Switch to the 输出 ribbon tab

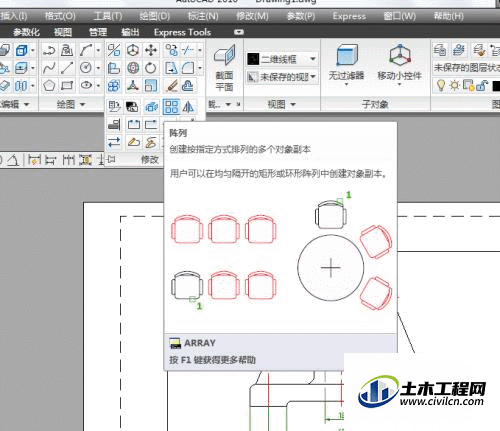point(130,32)
